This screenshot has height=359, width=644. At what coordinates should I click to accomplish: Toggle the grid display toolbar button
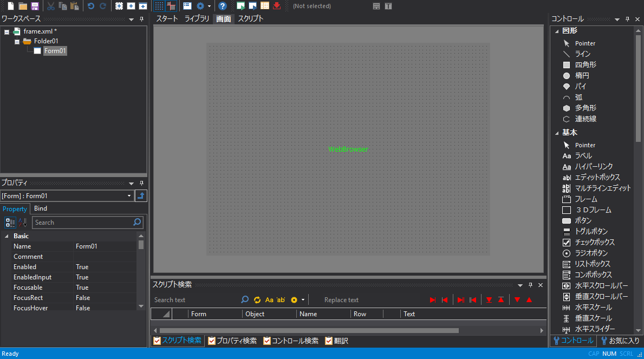tap(159, 6)
